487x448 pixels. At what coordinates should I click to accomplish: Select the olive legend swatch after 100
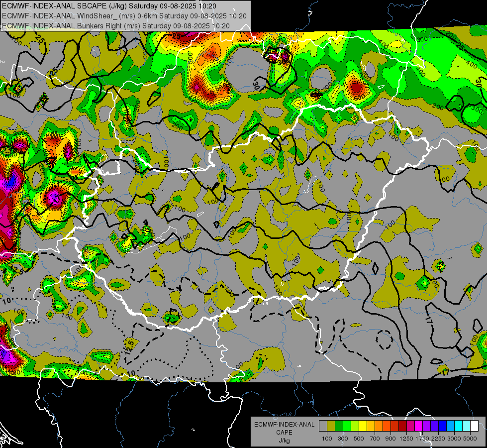tap(331, 426)
